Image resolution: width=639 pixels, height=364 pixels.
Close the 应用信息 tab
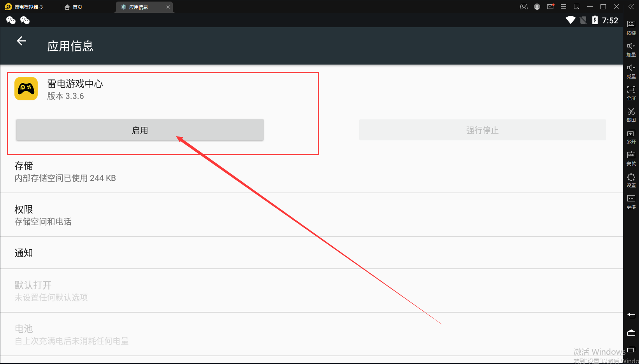pos(168,7)
